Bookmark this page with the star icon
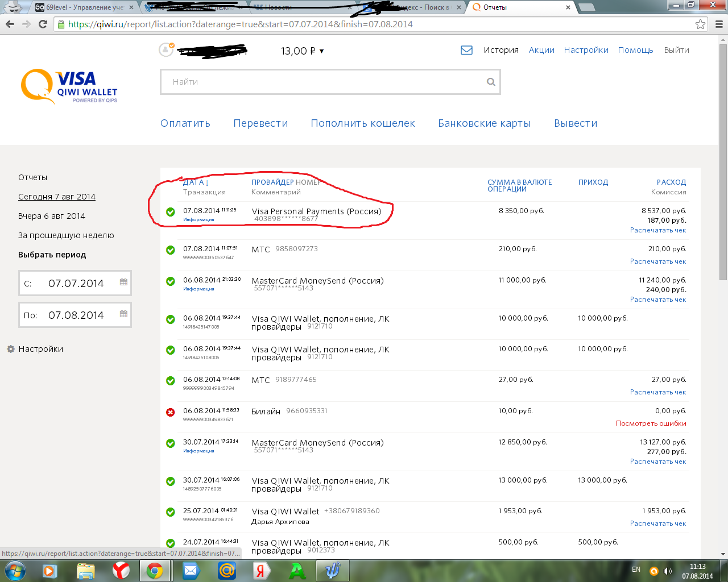Screen dimensions: 728x582 (x=700, y=24)
